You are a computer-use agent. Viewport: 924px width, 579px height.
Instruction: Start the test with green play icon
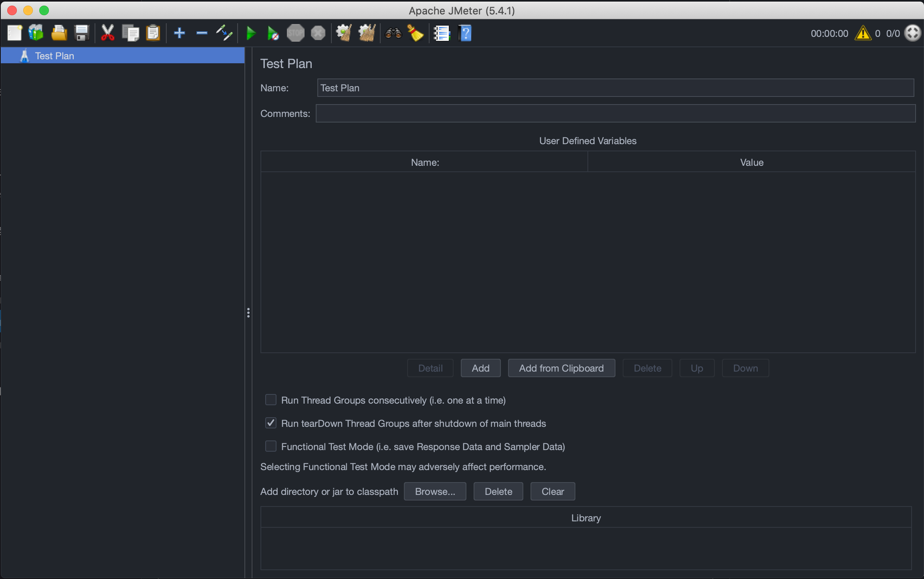[x=251, y=33]
